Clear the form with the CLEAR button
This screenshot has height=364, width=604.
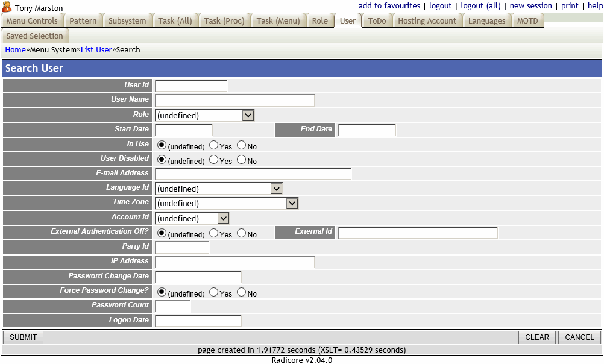[x=536, y=337]
